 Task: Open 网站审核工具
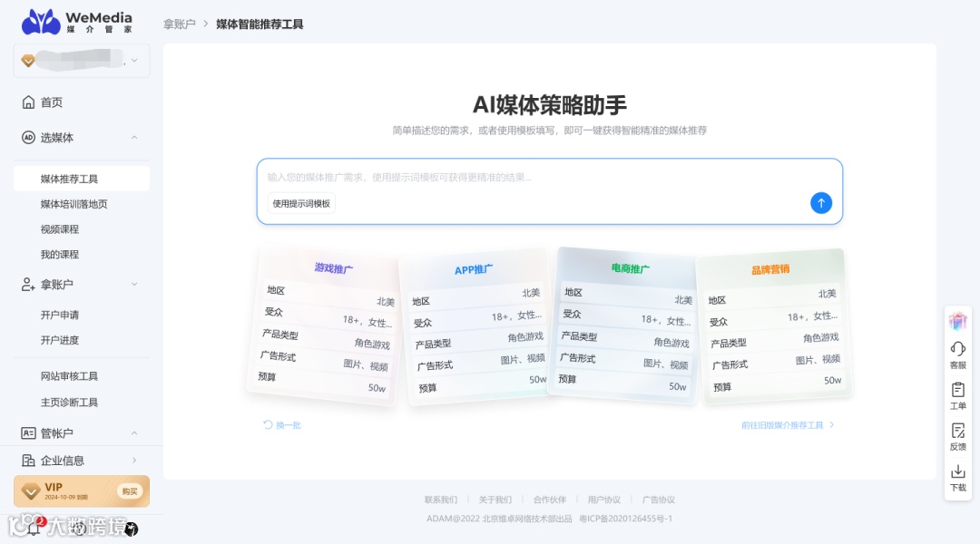69,376
